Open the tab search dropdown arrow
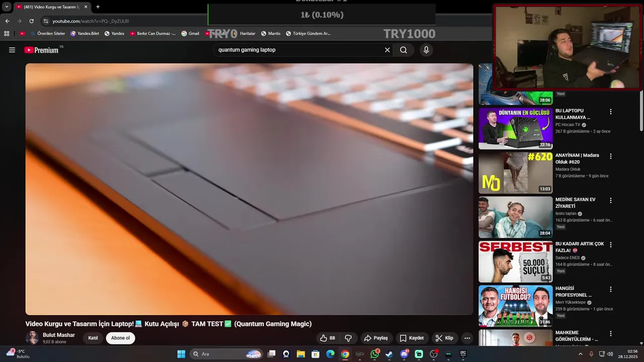The height and width of the screenshot is (362, 644). click(7, 7)
